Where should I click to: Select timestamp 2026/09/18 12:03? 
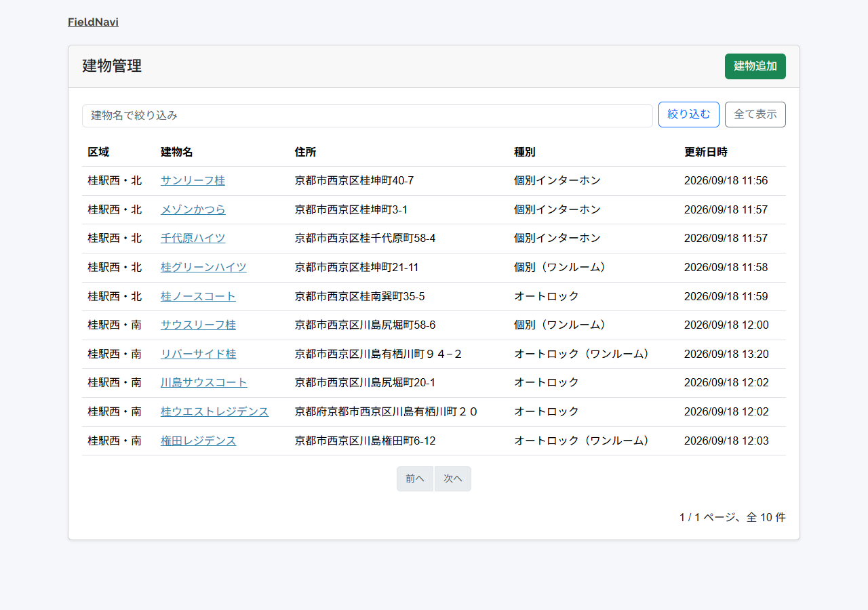726,441
